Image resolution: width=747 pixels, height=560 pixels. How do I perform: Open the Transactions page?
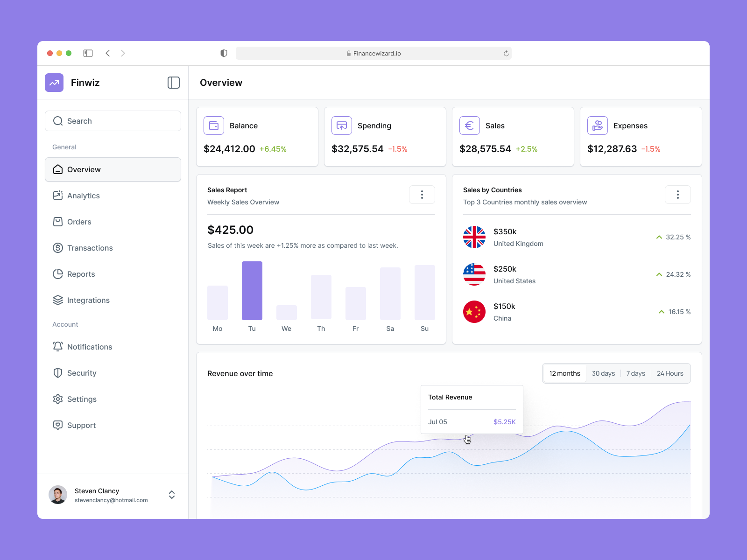point(90,248)
